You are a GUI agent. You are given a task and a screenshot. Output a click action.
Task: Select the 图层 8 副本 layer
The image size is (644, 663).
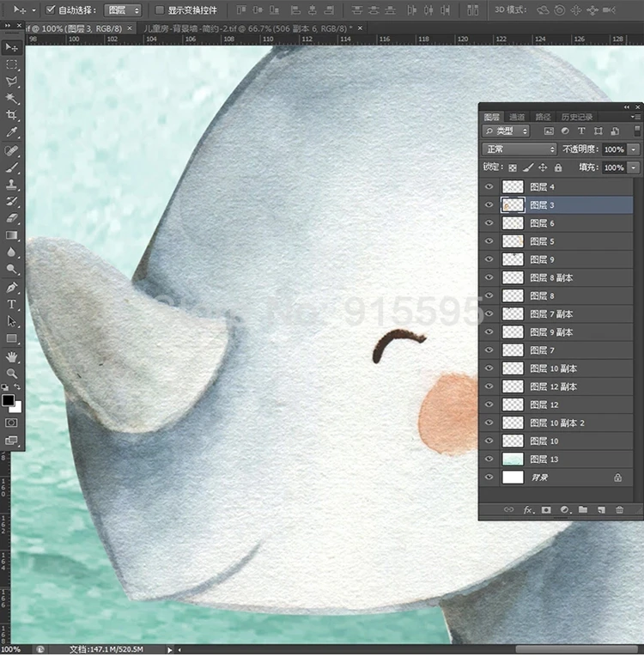pos(551,277)
